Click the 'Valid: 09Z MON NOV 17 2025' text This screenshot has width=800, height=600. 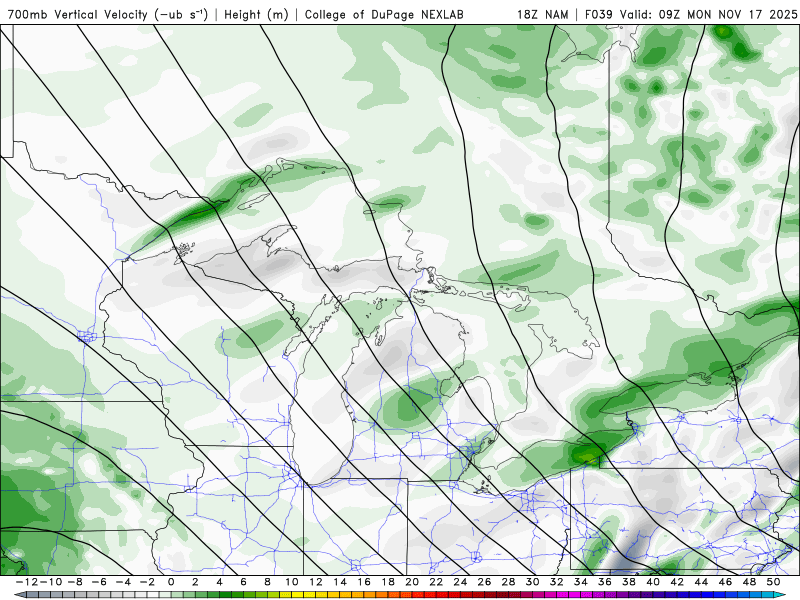click(x=708, y=14)
